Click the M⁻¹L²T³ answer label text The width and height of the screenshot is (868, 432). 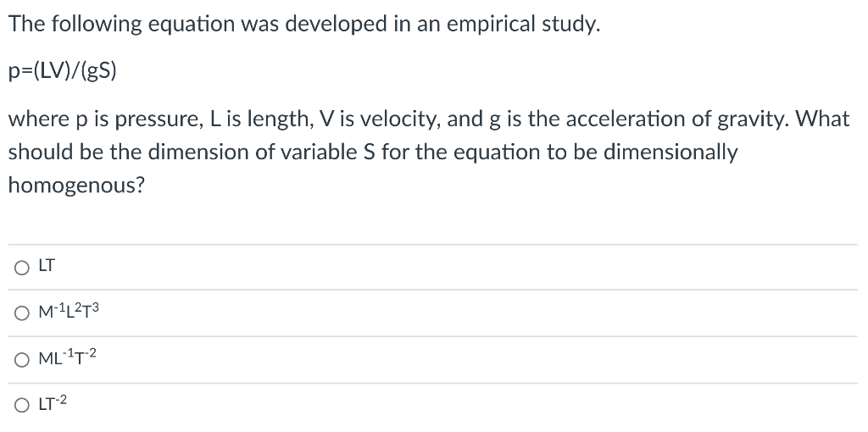coord(70,312)
